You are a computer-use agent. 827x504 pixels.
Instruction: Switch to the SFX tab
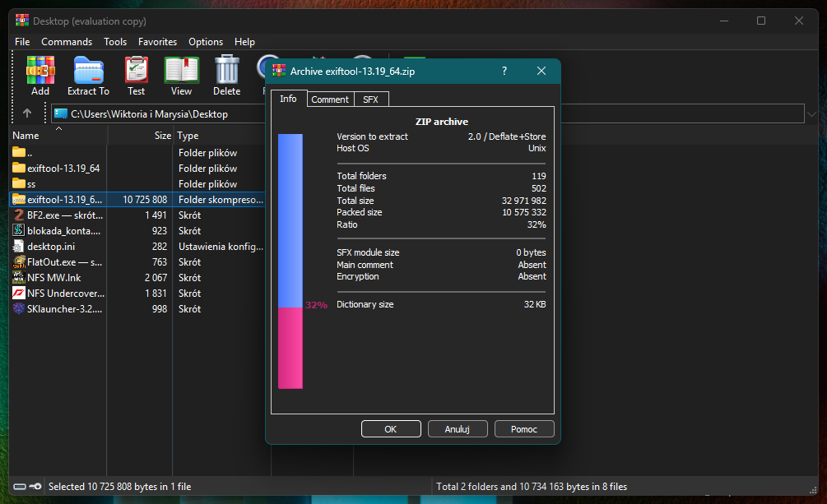(370, 99)
